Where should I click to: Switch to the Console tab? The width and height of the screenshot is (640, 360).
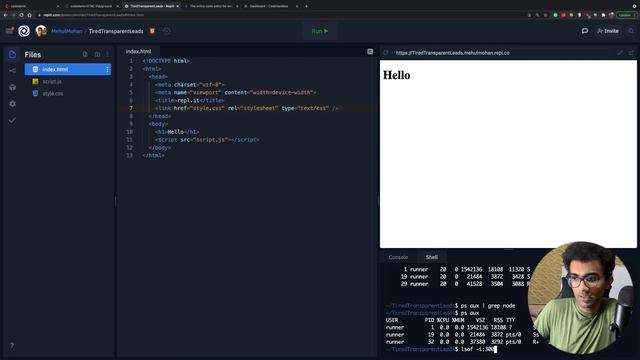pyautogui.click(x=398, y=257)
